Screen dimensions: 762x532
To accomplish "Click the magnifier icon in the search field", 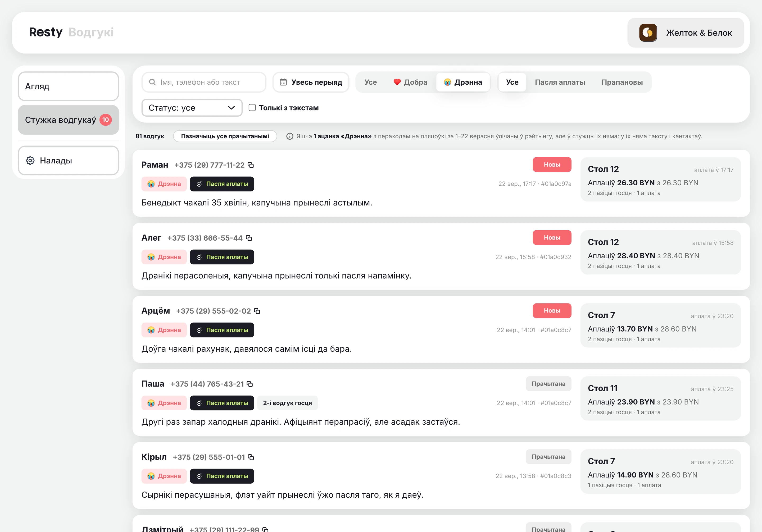I will (x=152, y=82).
